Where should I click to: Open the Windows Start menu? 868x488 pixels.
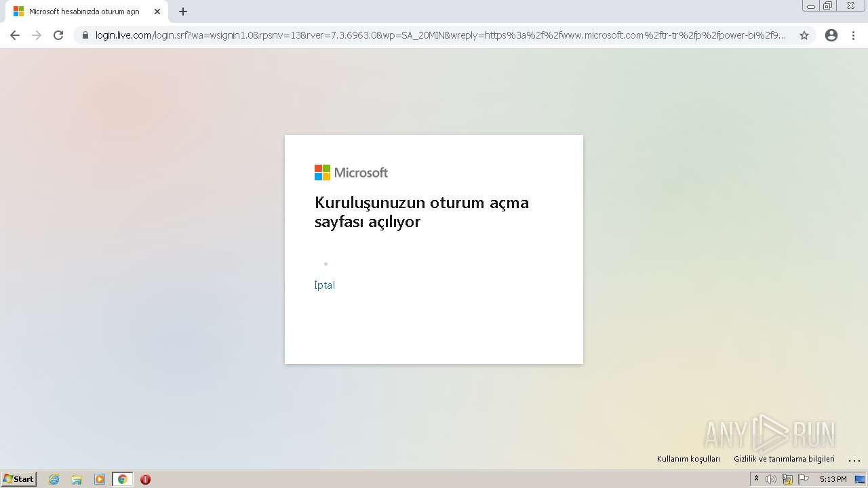[19, 479]
